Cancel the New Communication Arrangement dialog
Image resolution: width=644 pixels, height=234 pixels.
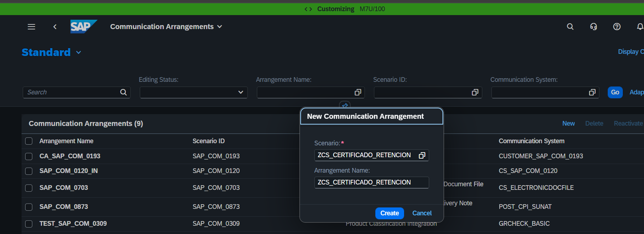(422, 213)
